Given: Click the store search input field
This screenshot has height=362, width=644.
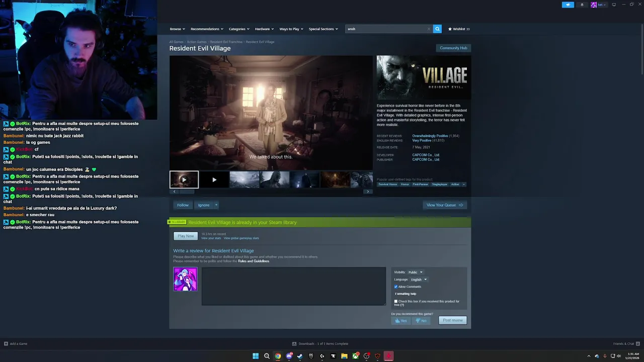Looking at the screenshot, I should tap(386, 29).
